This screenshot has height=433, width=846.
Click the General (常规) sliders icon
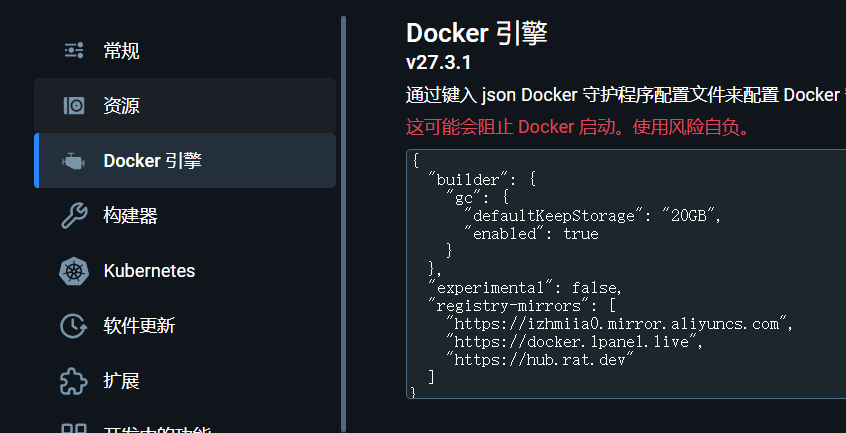pos(74,50)
